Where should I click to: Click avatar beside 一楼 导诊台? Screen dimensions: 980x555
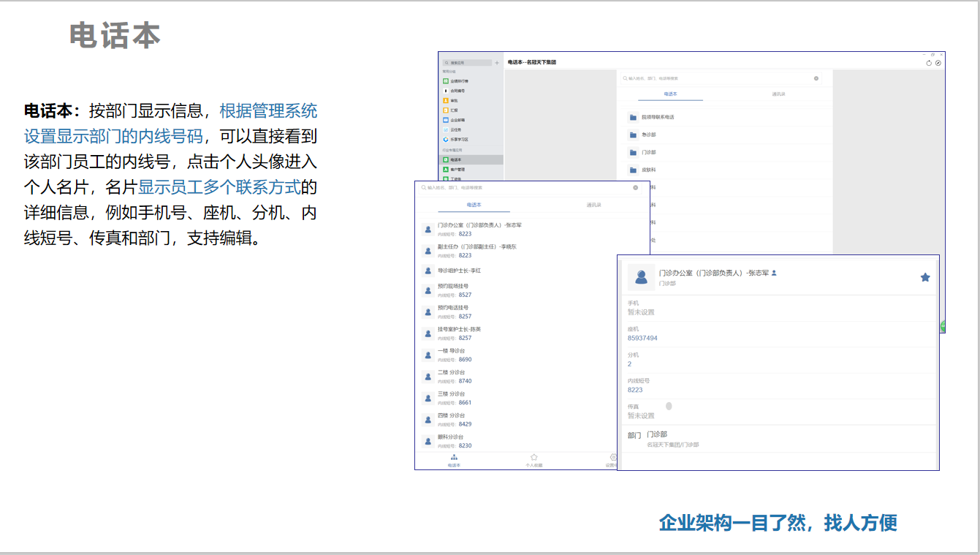pyautogui.click(x=428, y=355)
